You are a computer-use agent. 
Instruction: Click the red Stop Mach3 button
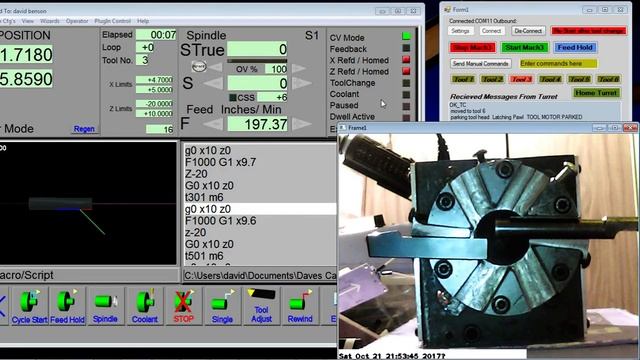(473, 48)
